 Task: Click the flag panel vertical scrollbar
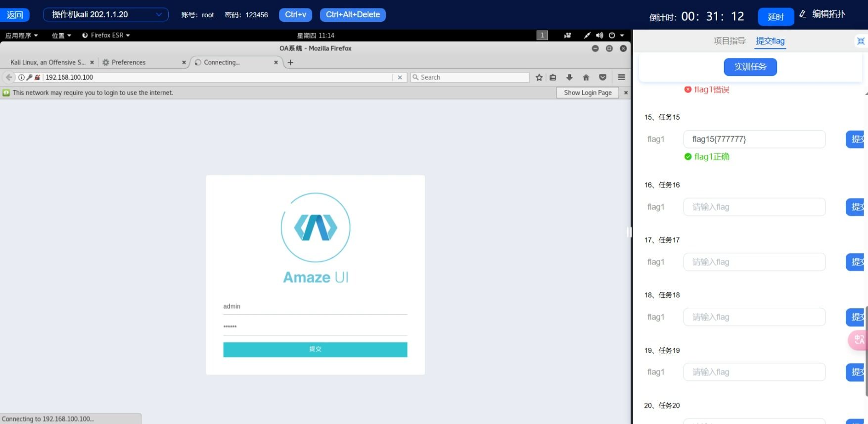tap(867, 351)
